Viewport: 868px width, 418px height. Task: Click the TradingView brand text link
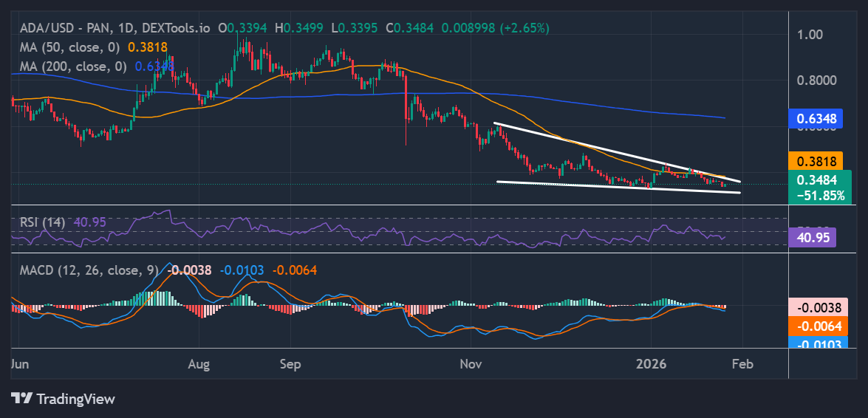(76, 399)
